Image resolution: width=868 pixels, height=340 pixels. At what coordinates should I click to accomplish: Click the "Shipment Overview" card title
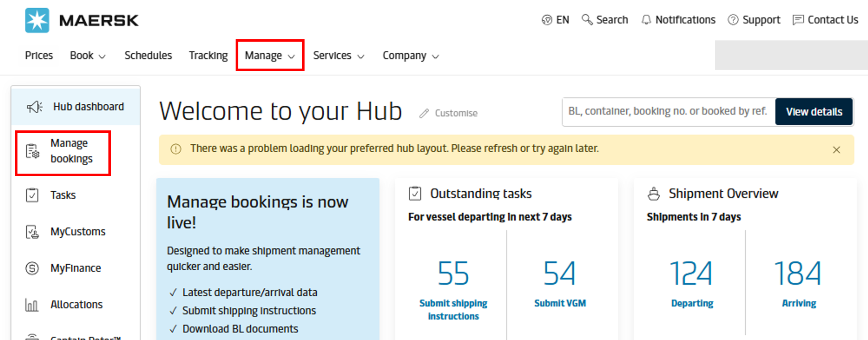[x=724, y=194]
